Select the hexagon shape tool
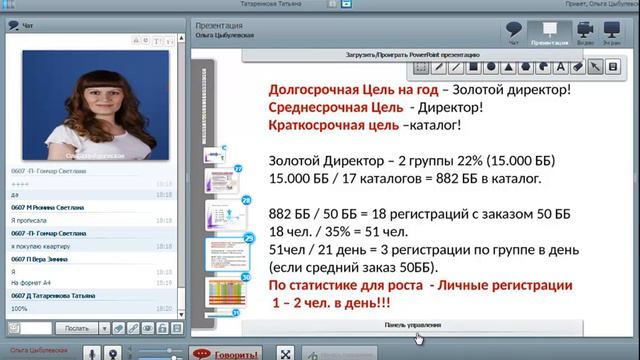640x360 pixels. 526,67
